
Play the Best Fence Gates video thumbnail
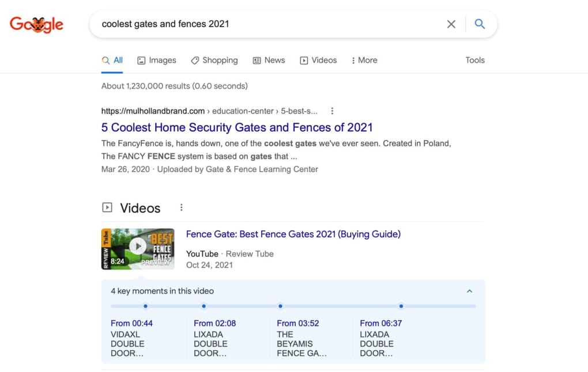(x=138, y=249)
